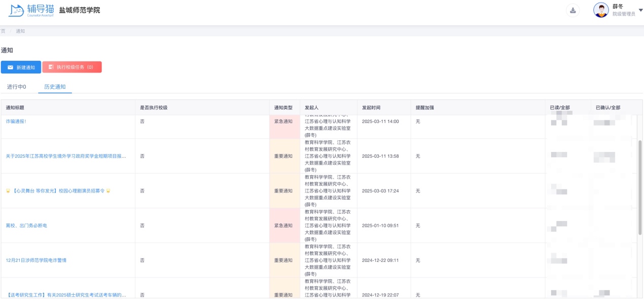Click the 通知 breadcrumb item

[20, 31]
